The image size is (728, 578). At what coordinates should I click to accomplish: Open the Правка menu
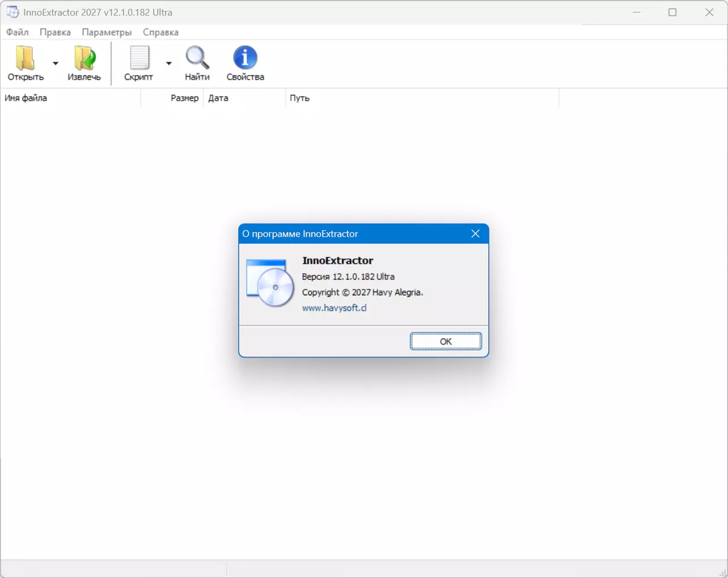coord(55,32)
